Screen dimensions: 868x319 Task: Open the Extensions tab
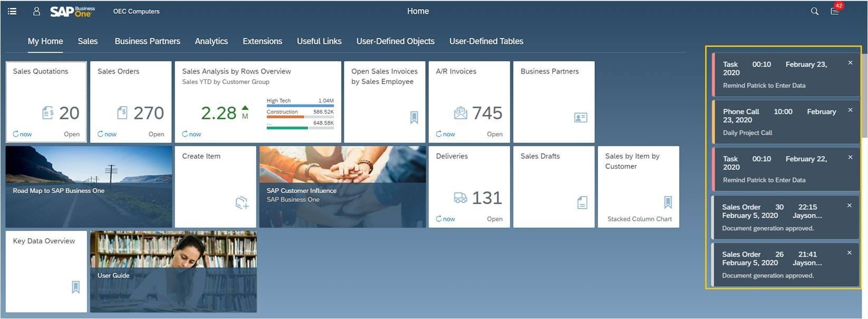click(x=262, y=41)
